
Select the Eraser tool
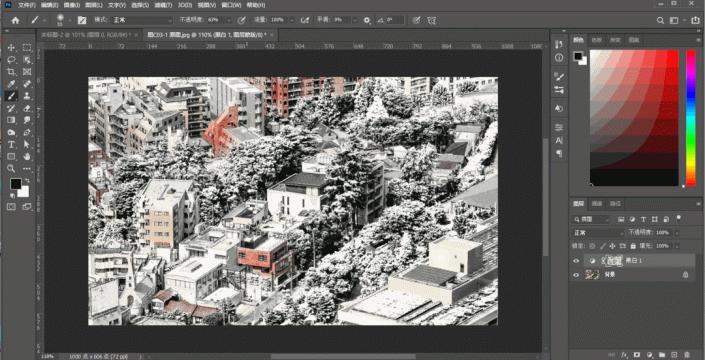27,108
